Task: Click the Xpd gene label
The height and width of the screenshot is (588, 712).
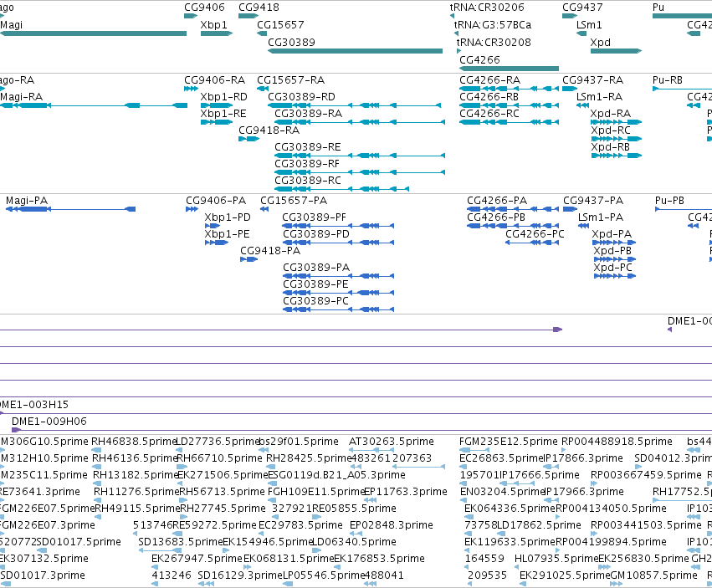Action: [x=600, y=42]
